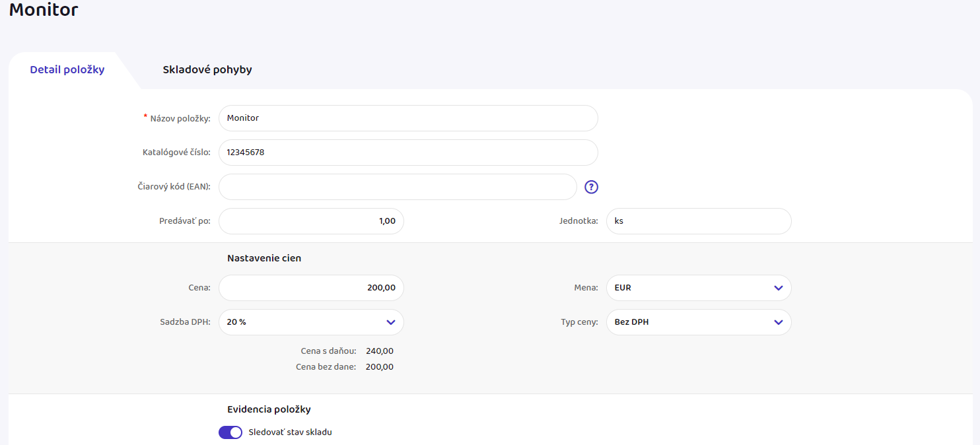Focus the Predávať po quantity field

tap(311, 221)
